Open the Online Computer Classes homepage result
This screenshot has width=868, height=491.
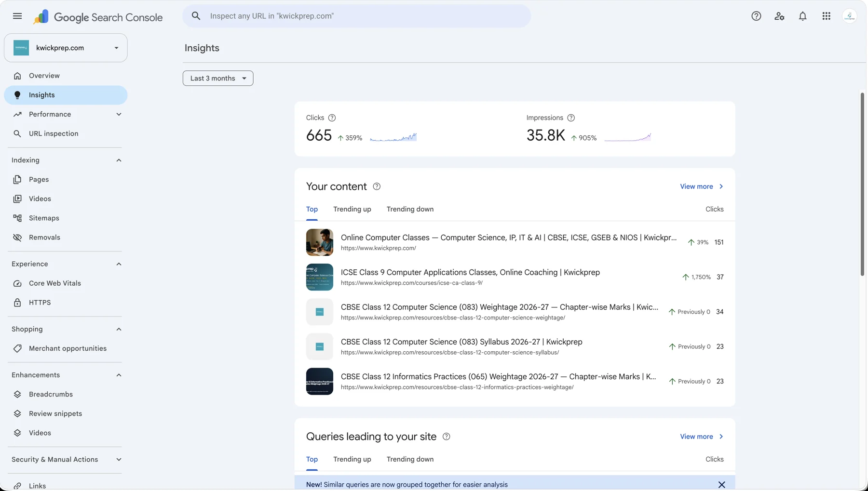pos(515,242)
